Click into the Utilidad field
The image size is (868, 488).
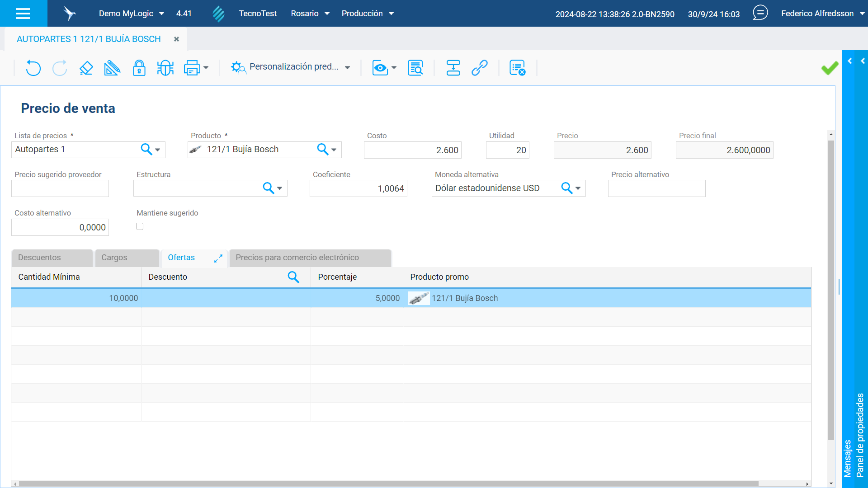[x=507, y=150]
